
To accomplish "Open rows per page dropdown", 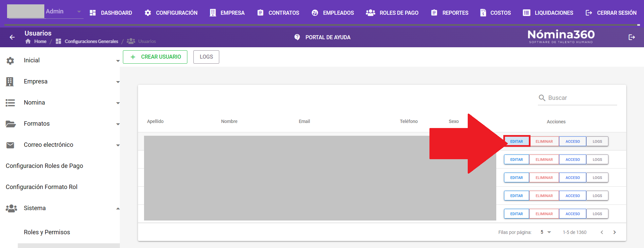I will pyautogui.click(x=546, y=232).
